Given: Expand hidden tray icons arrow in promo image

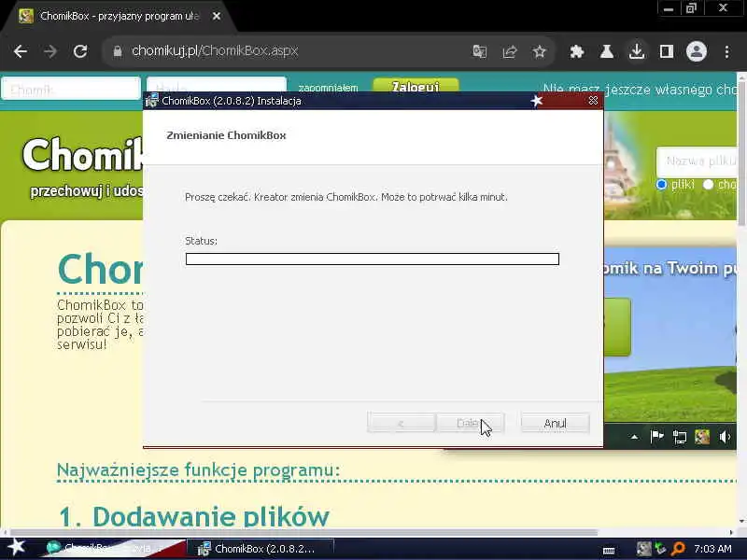Looking at the screenshot, I should point(634,437).
